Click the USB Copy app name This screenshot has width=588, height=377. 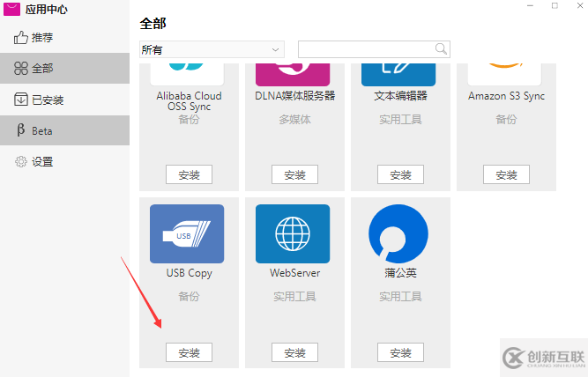pyautogui.click(x=189, y=273)
